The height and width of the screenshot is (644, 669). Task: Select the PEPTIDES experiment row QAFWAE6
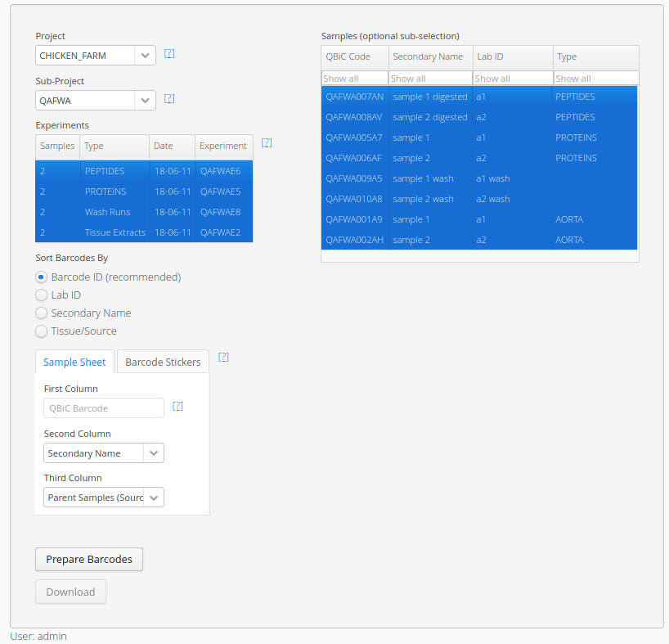tap(144, 171)
